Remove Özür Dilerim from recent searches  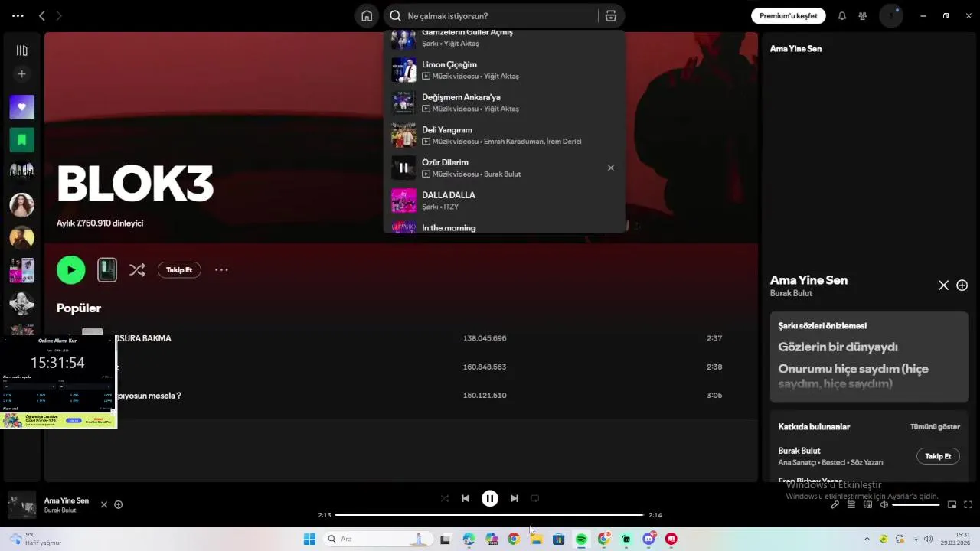[610, 168]
